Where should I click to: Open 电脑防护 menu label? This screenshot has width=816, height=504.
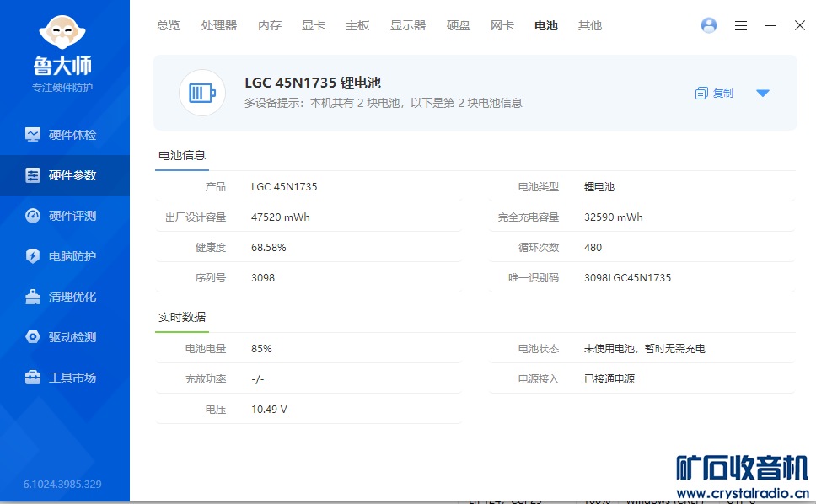click(x=72, y=256)
